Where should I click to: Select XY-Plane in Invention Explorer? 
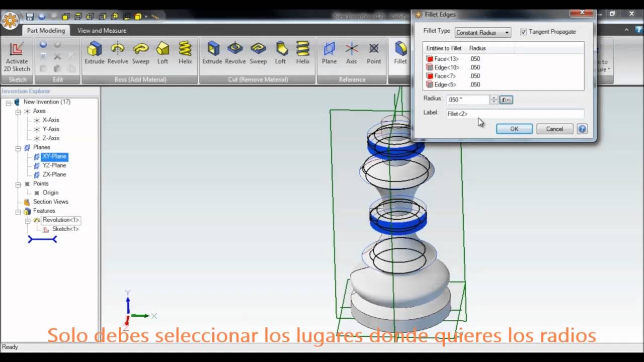54,156
